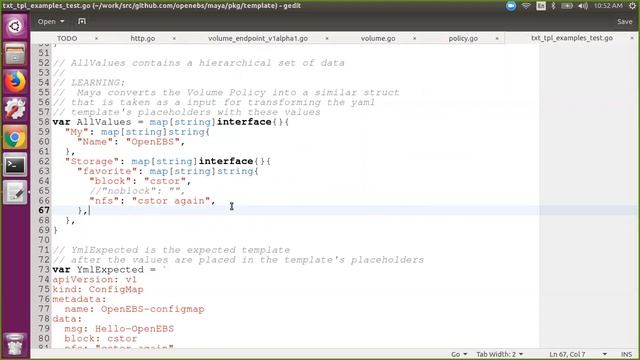Click apiVersion: v1 line
This screenshot has height=360, width=640.
(95, 280)
